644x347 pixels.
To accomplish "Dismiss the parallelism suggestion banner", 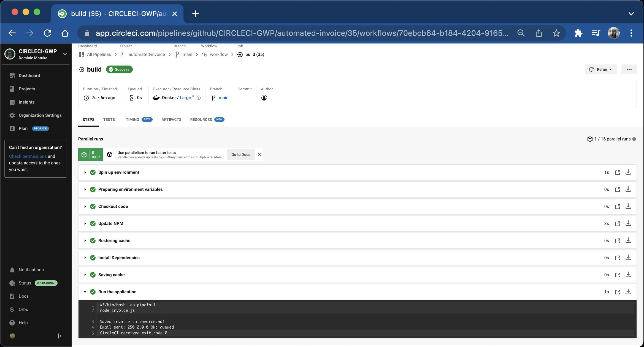I will coord(259,154).
